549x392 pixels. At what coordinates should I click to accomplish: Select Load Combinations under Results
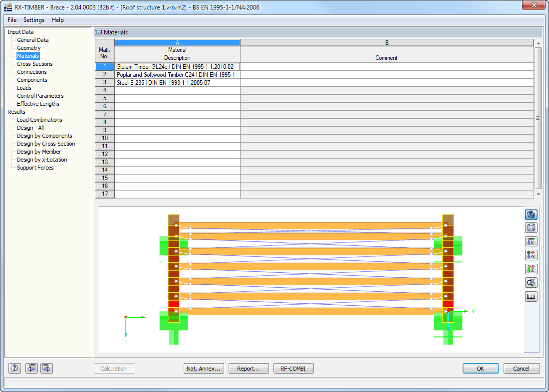tap(39, 120)
